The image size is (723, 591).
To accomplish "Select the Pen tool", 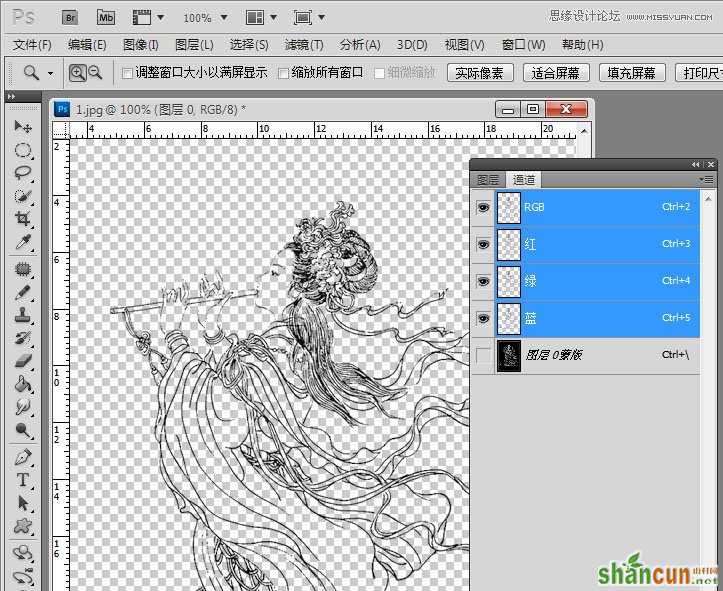I will [x=23, y=457].
